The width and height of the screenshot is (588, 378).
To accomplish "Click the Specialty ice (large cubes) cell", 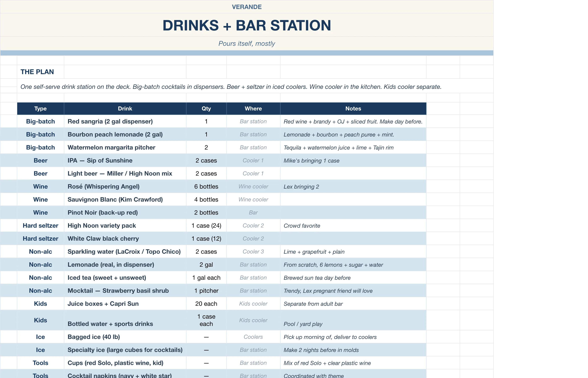I will tap(125, 350).
